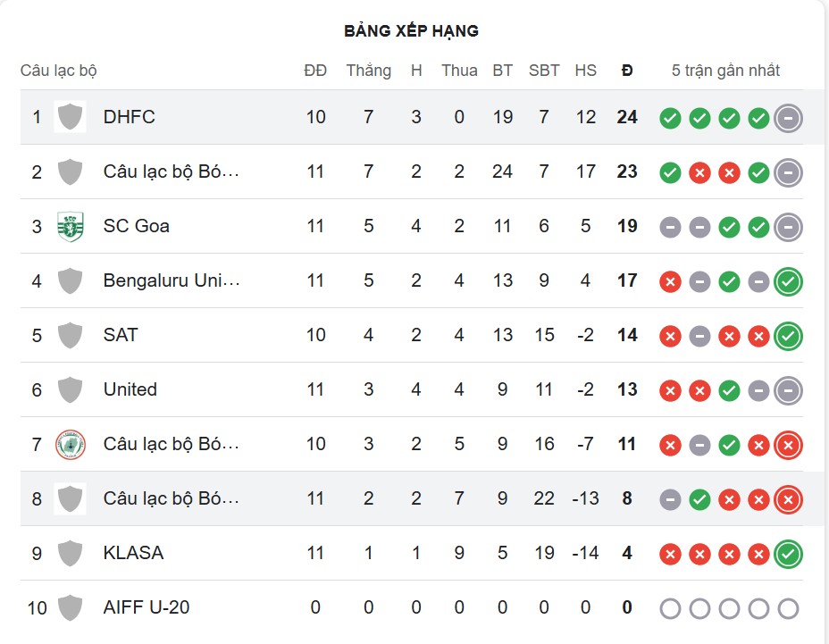Image resolution: width=829 pixels, height=644 pixels.
Task: Click the AIFF U-20 shield icon
Action: click(70, 607)
